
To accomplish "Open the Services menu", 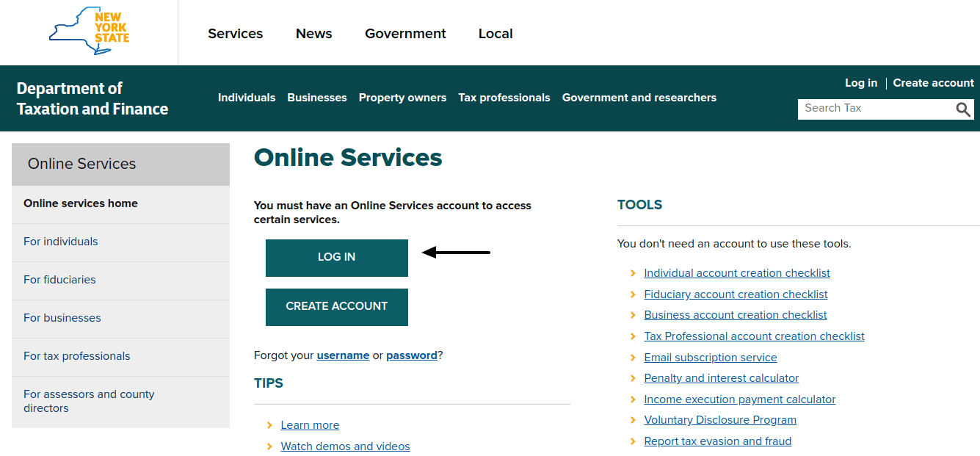I will (235, 33).
